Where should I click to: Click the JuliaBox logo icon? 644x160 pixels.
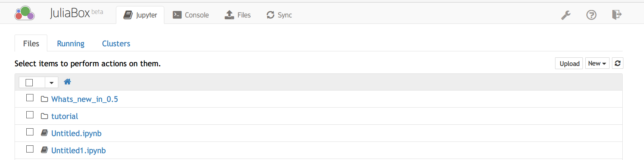coord(25,14)
